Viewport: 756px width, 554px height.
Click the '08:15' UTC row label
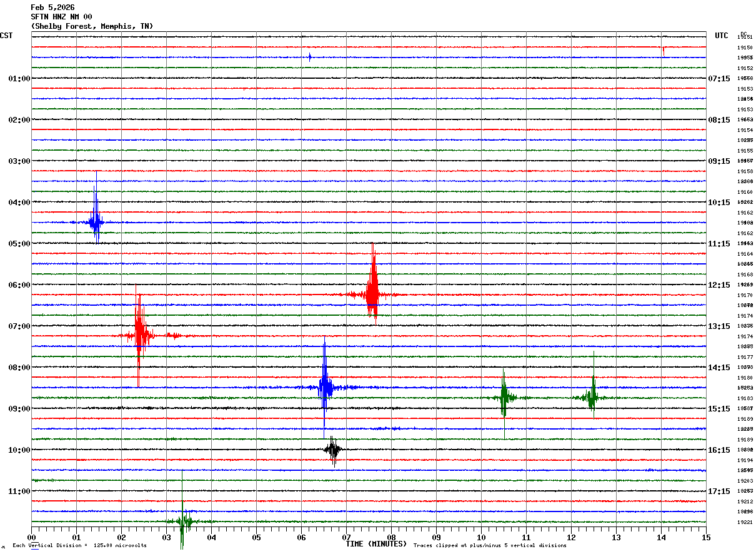coord(719,120)
